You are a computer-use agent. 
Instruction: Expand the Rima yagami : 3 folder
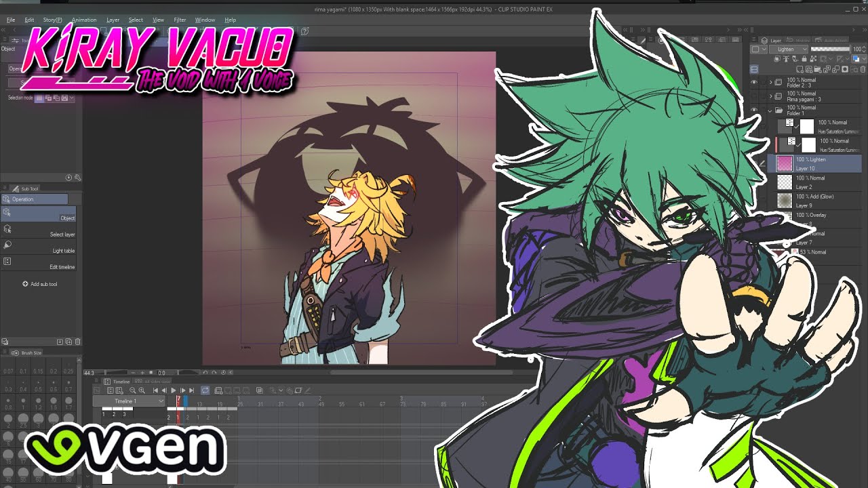pos(770,96)
